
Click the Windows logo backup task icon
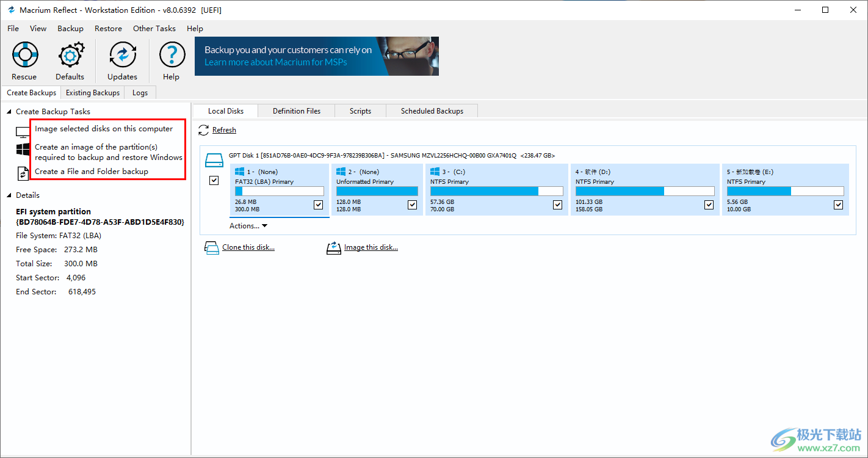click(x=23, y=150)
